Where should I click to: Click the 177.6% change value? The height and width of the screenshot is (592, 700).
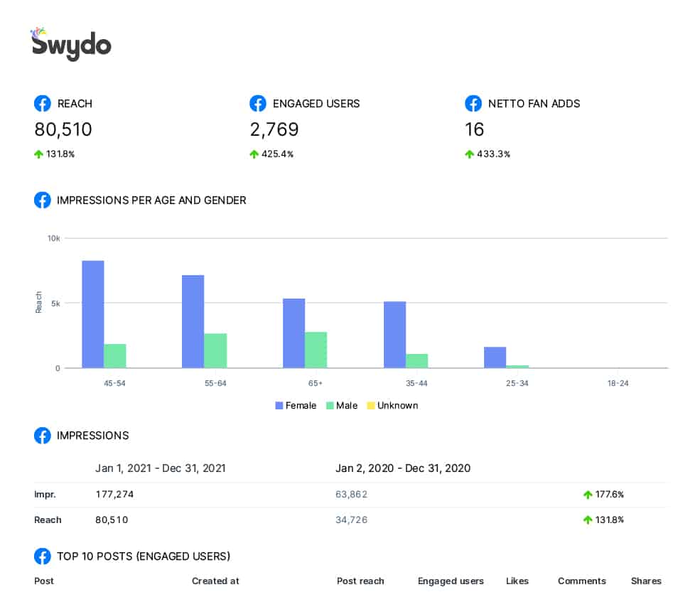click(x=609, y=494)
